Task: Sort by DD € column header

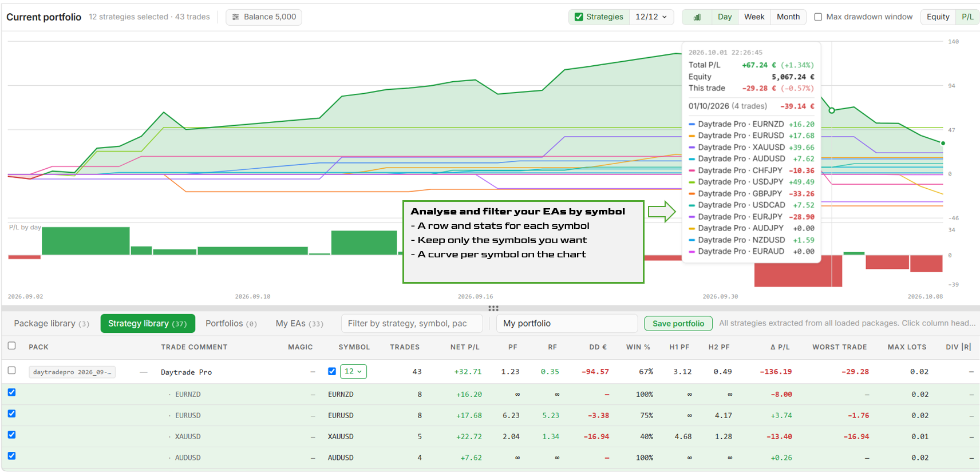Action: tap(598, 347)
